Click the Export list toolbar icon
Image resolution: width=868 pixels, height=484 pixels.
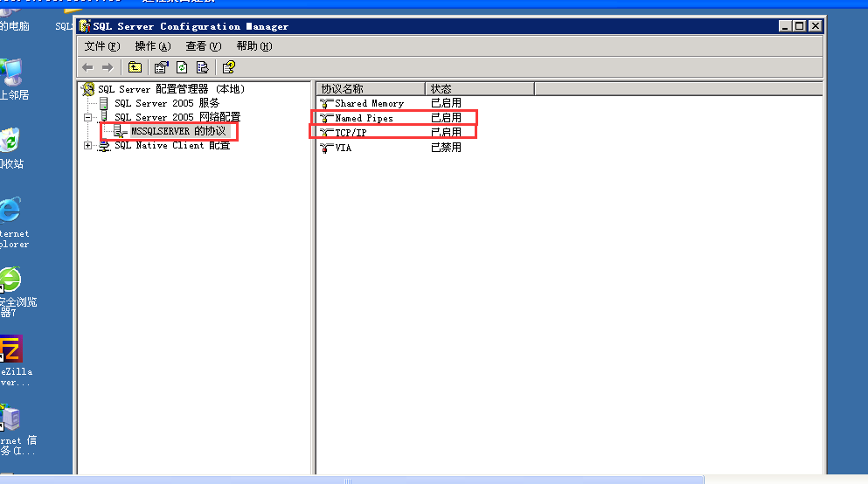point(203,67)
